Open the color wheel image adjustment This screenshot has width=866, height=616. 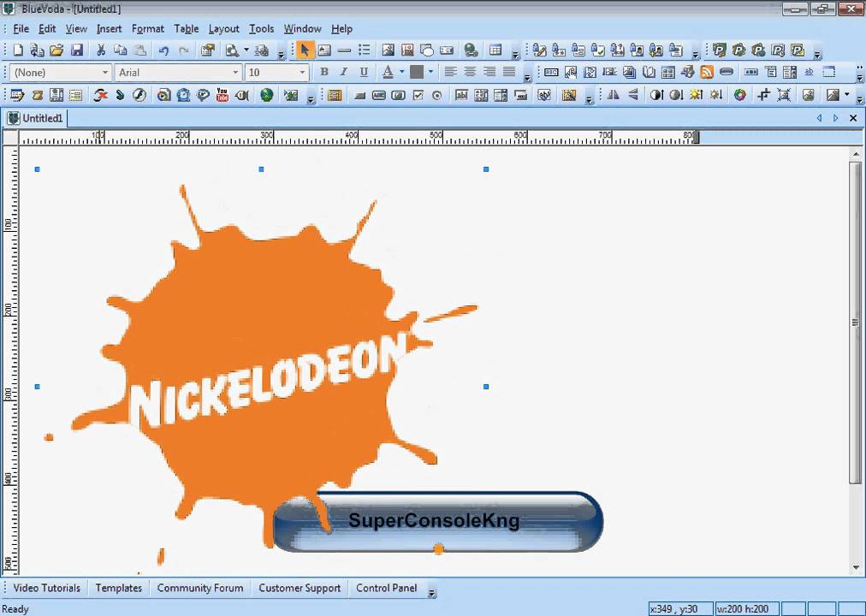coord(740,95)
